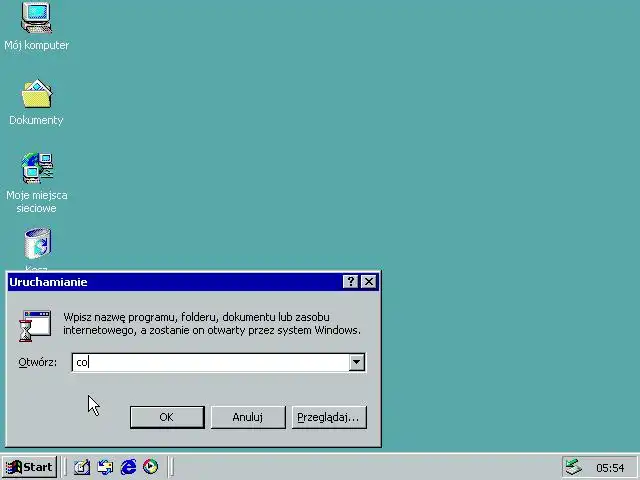Image resolution: width=640 pixels, height=480 pixels.
Task: Select the Kosz recycle bin icon
Action: pos(37,244)
